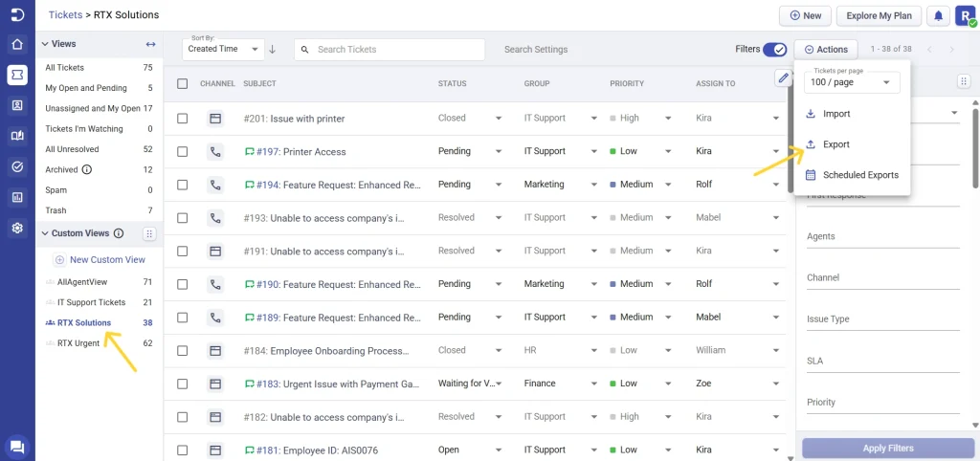Click the app logo at top left
The height and width of the screenshot is (461, 980).
(17, 15)
